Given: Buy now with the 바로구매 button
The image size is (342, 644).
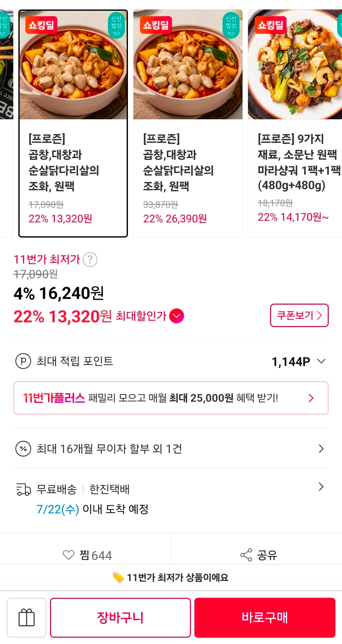Looking at the screenshot, I should tap(265, 617).
